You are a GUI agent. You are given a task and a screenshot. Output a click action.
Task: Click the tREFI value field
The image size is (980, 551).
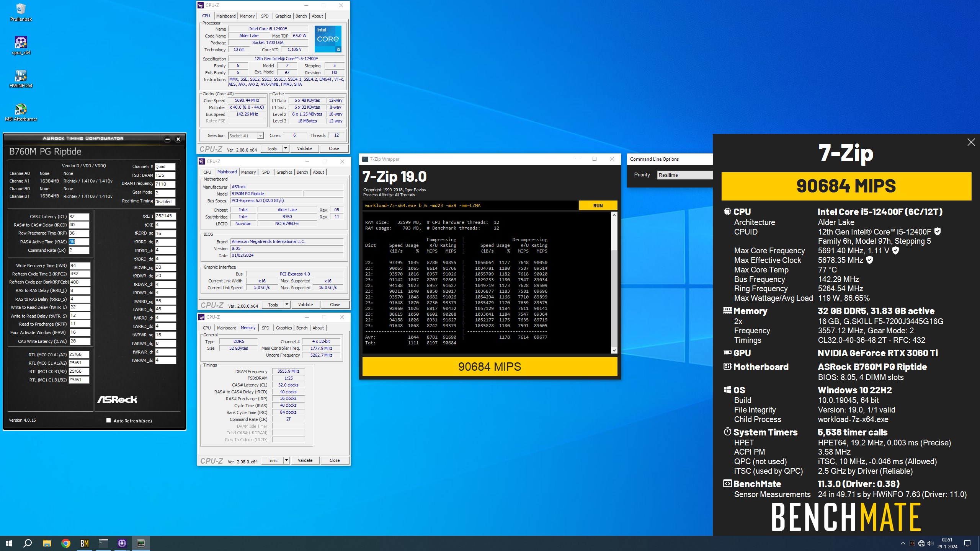[x=165, y=216]
